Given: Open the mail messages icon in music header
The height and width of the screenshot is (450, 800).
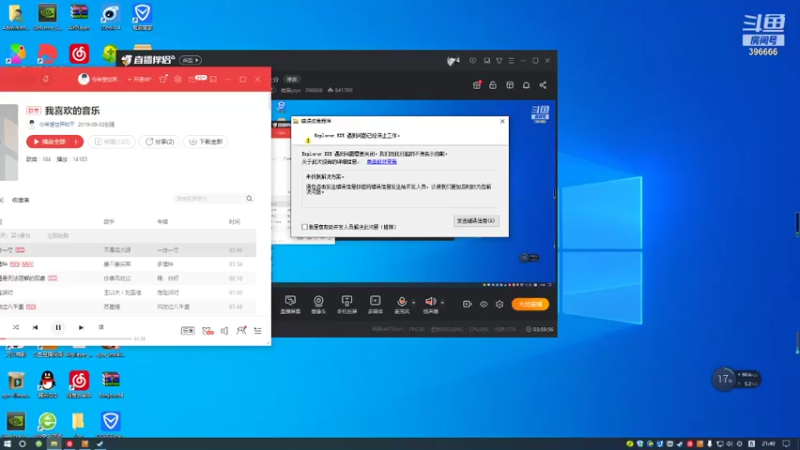Looking at the screenshot, I should [197, 79].
